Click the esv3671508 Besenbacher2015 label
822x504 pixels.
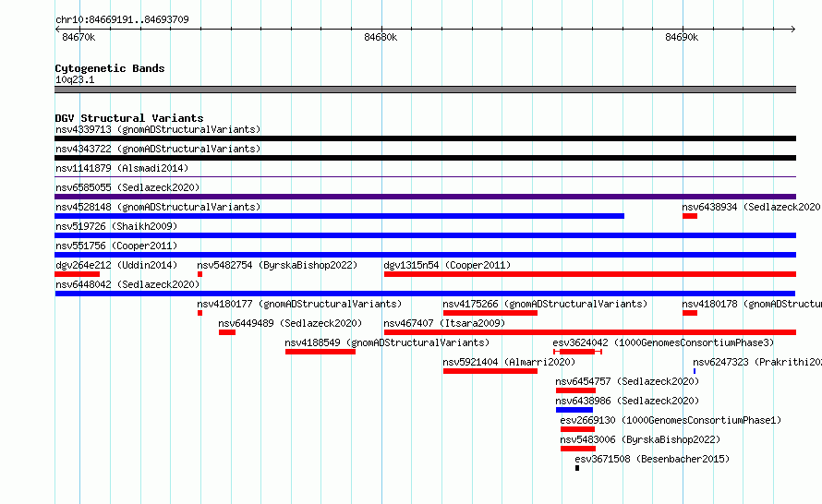pyautogui.click(x=652, y=459)
